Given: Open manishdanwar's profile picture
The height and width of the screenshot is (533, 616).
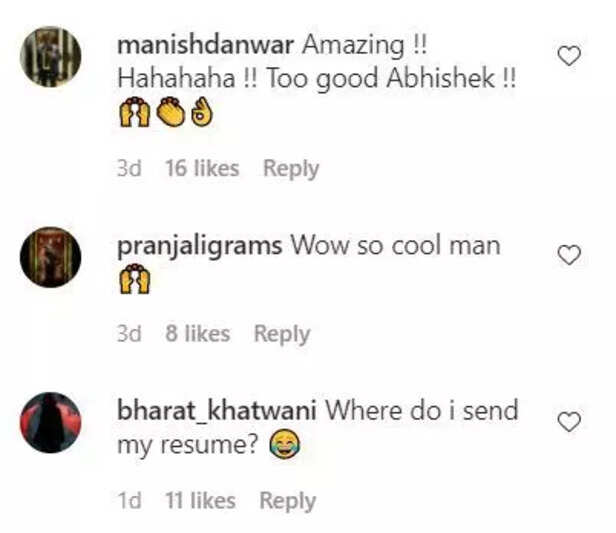Looking at the screenshot, I should pyautogui.click(x=51, y=57).
